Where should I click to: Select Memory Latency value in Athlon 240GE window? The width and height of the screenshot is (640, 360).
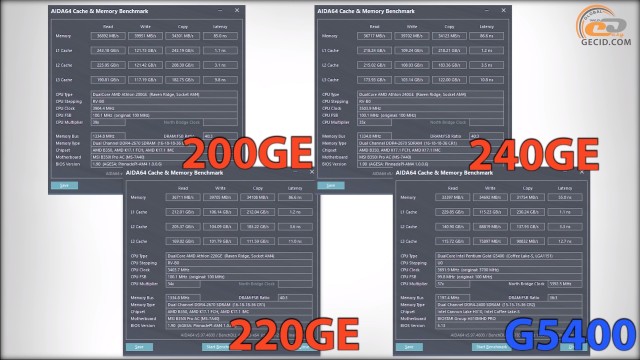(x=487, y=36)
